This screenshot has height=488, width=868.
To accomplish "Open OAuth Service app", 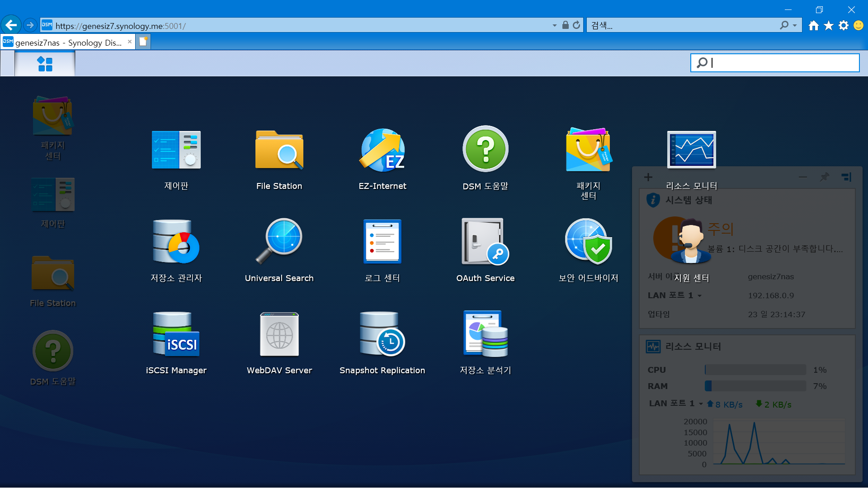I will [486, 242].
